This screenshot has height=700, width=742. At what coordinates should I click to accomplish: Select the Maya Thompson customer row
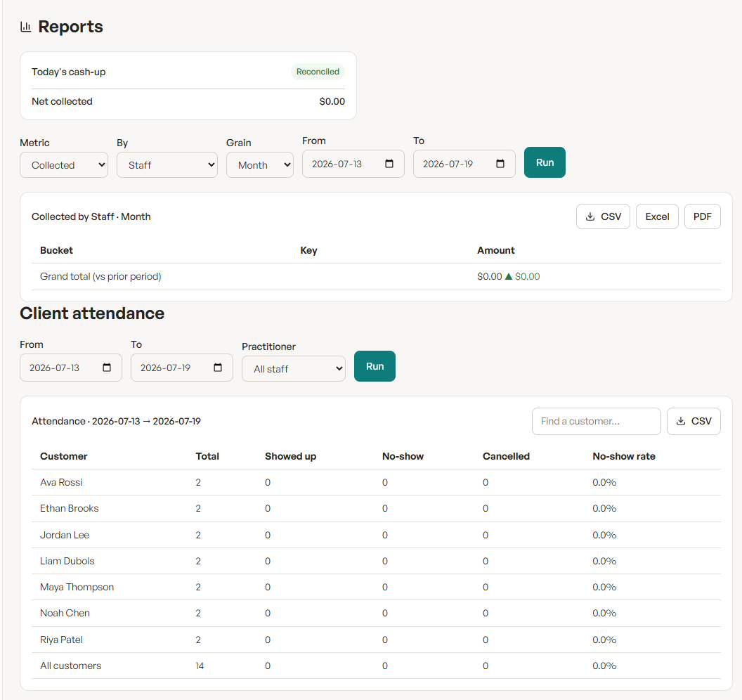coord(376,588)
